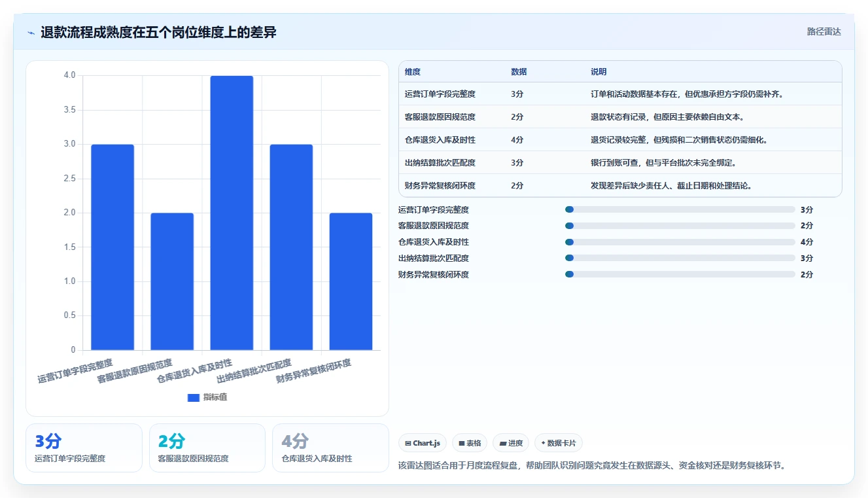Screen dimensions: 868x498
Task: Select table row 仓库退货入库及时性
Action: 620,140
